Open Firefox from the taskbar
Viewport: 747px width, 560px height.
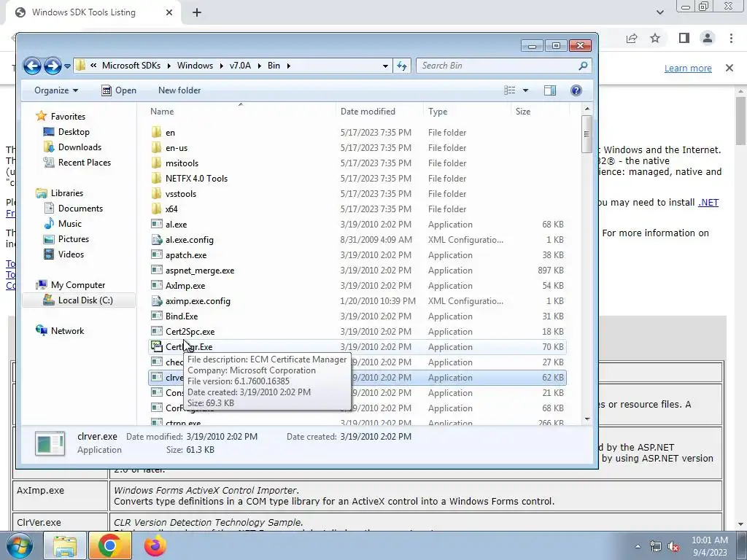click(155, 546)
